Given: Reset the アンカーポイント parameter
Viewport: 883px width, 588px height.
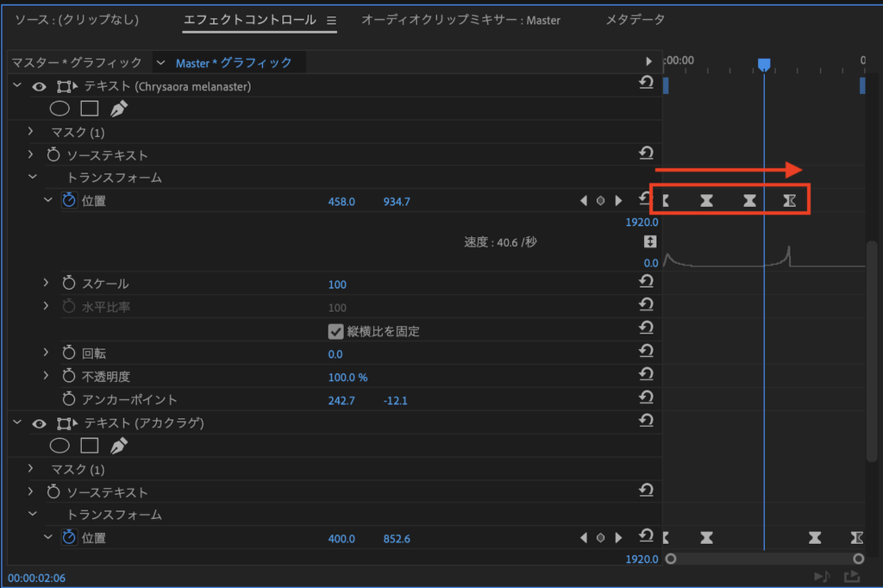Looking at the screenshot, I should [646, 397].
